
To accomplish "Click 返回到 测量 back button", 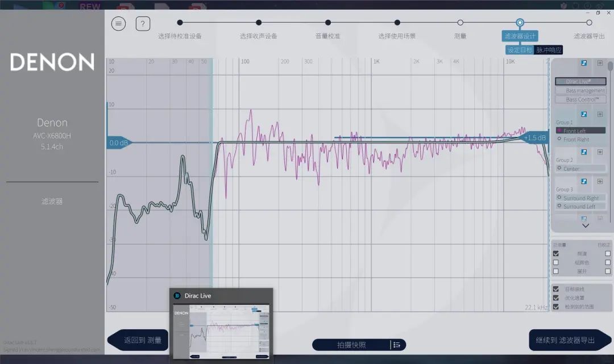I will coord(138,340).
